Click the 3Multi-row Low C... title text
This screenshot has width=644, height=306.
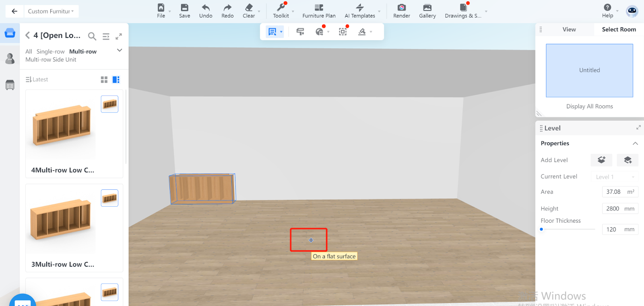pyautogui.click(x=63, y=264)
